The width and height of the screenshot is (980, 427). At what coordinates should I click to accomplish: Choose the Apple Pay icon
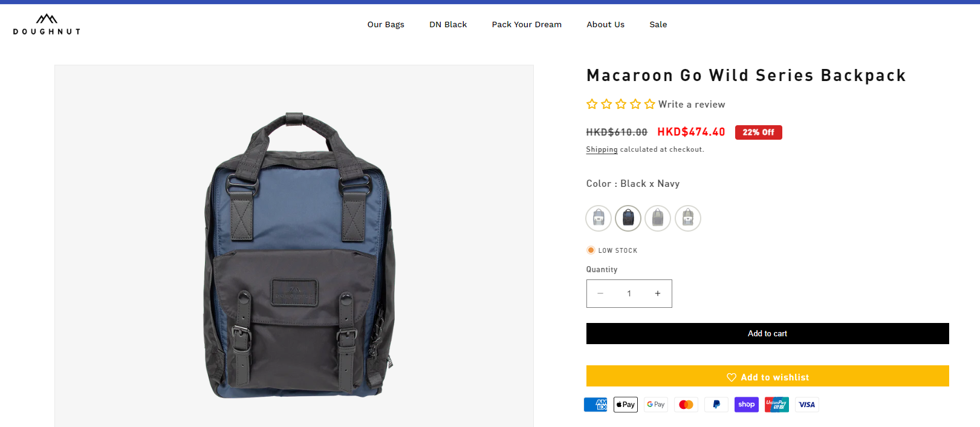(626, 405)
